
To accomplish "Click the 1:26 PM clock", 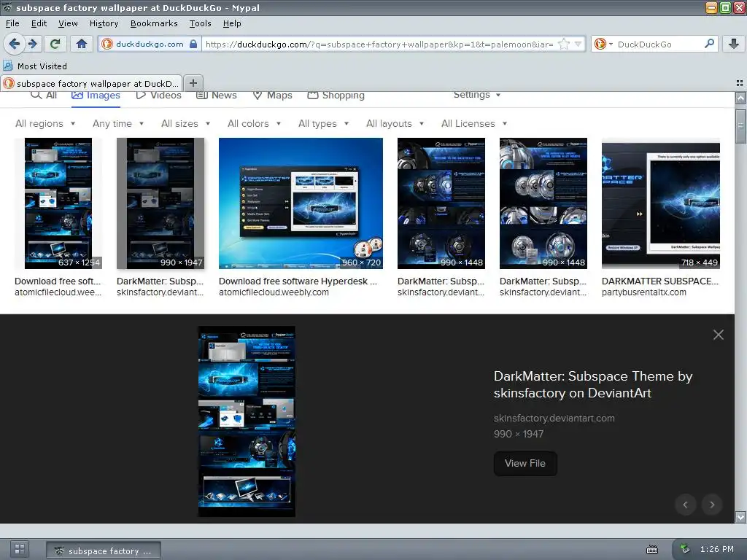I will pyautogui.click(x=716, y=549).
